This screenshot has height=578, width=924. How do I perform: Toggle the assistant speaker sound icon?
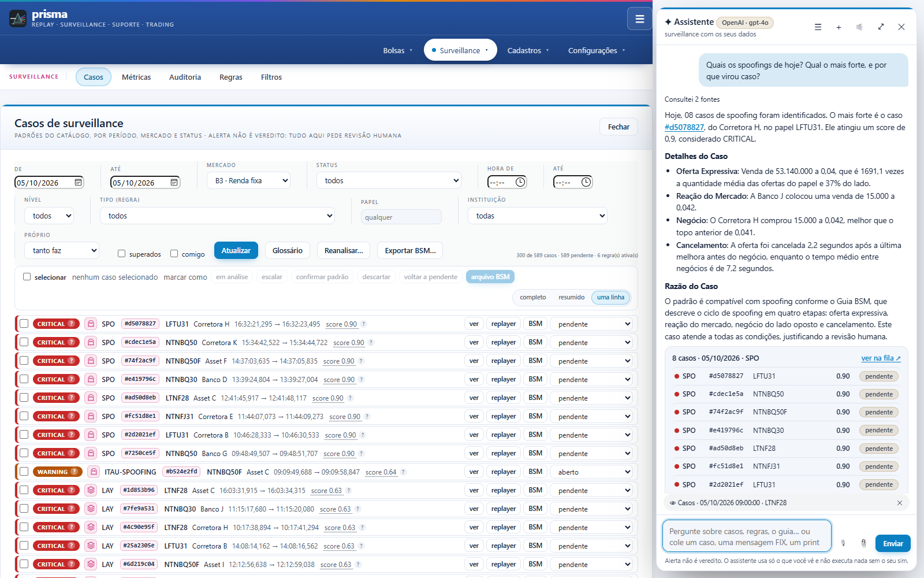pyautogui.click(x=859, y=27)
